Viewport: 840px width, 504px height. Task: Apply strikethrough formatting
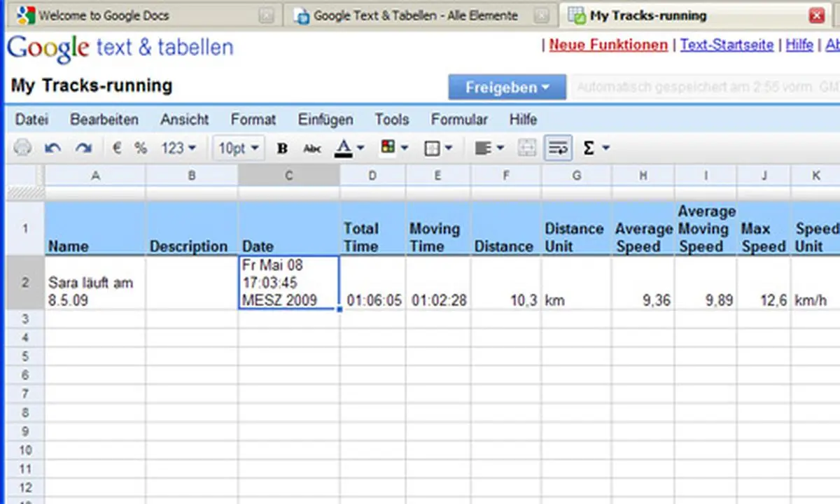pos(311,148)
